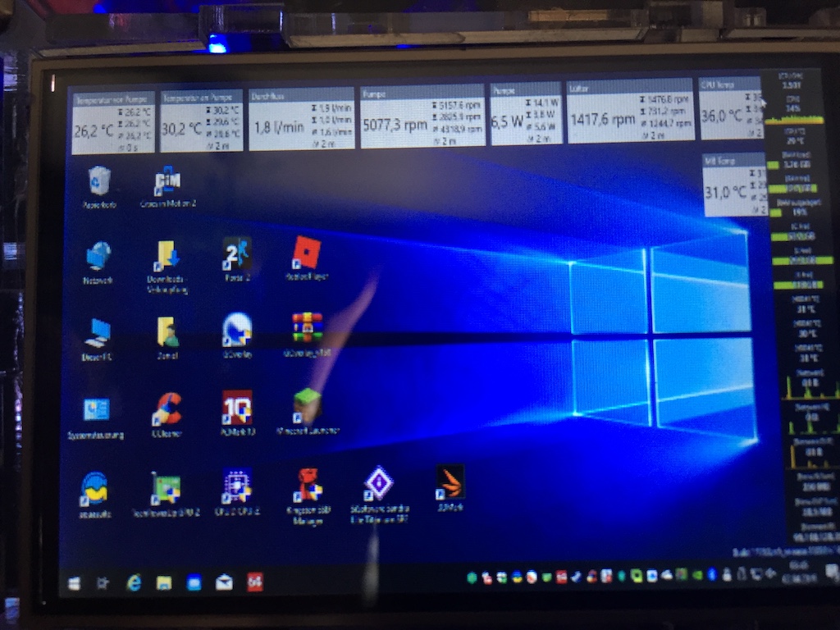Click the network activity graph in sidebar
This screenshot has width=840, height=630.
click(x=813, y=388)
